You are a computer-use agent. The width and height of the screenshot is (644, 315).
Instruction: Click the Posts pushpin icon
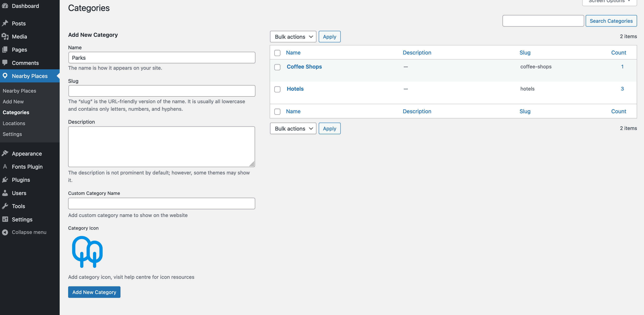click(x=5, y=23)
